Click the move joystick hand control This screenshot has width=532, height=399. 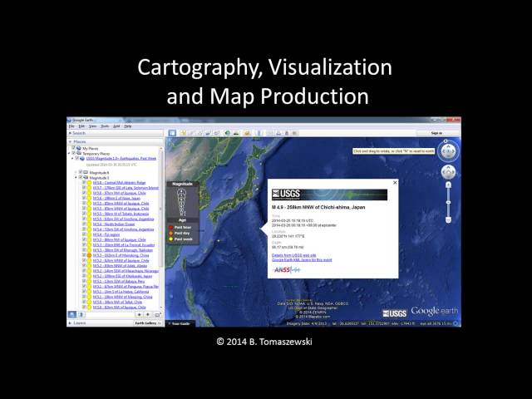(x=448, y=172)
